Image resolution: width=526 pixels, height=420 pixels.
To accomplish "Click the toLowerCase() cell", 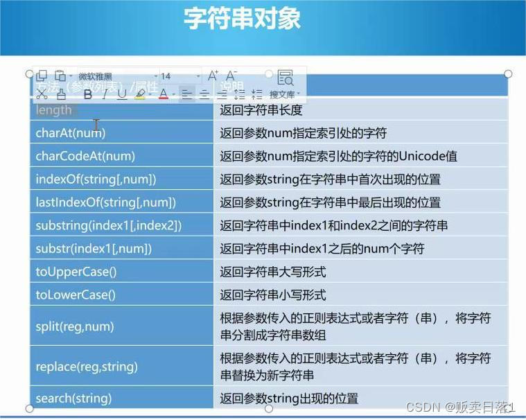I will [121, 295].
